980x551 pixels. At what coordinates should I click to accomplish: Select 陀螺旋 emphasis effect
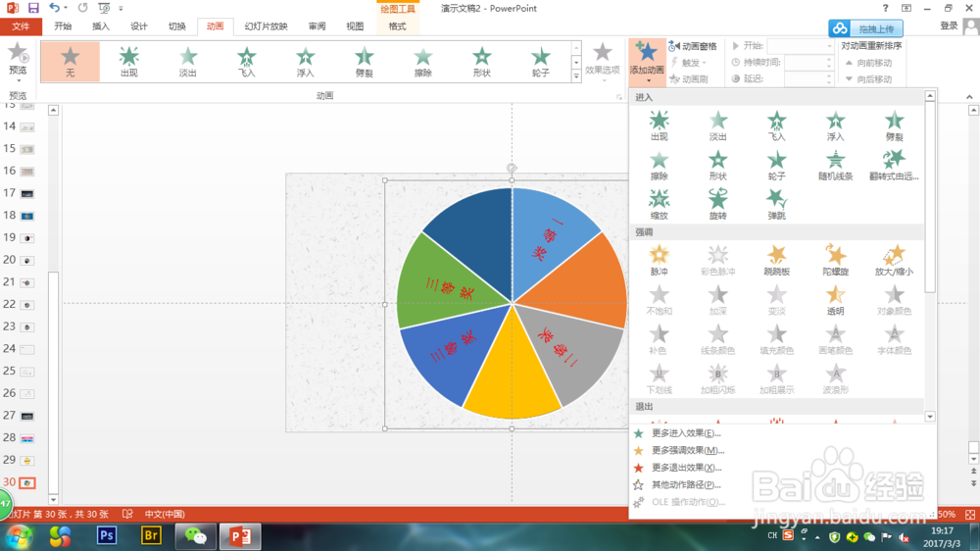click(x=835, y=260)
